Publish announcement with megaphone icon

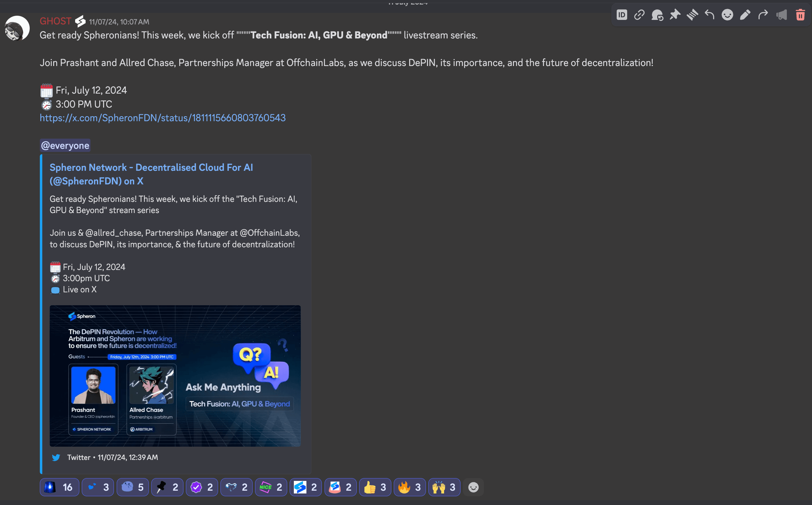click(x=782, y=15)
